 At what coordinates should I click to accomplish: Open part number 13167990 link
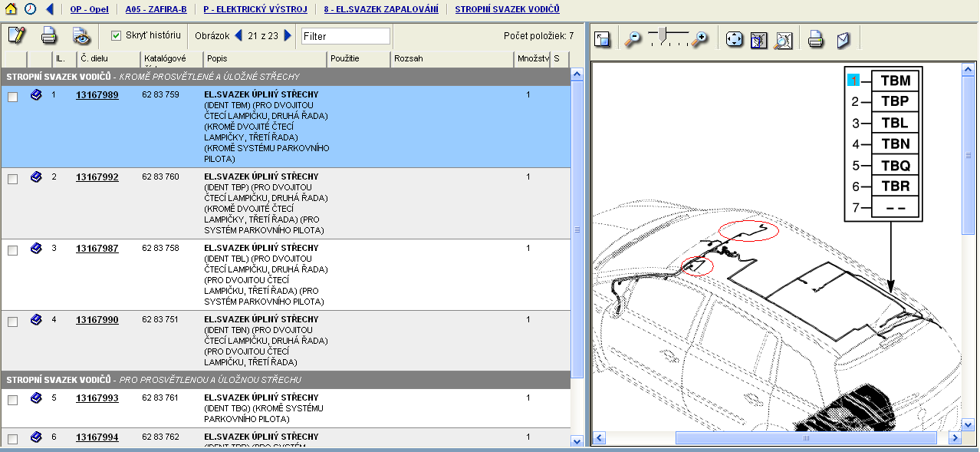97,320
